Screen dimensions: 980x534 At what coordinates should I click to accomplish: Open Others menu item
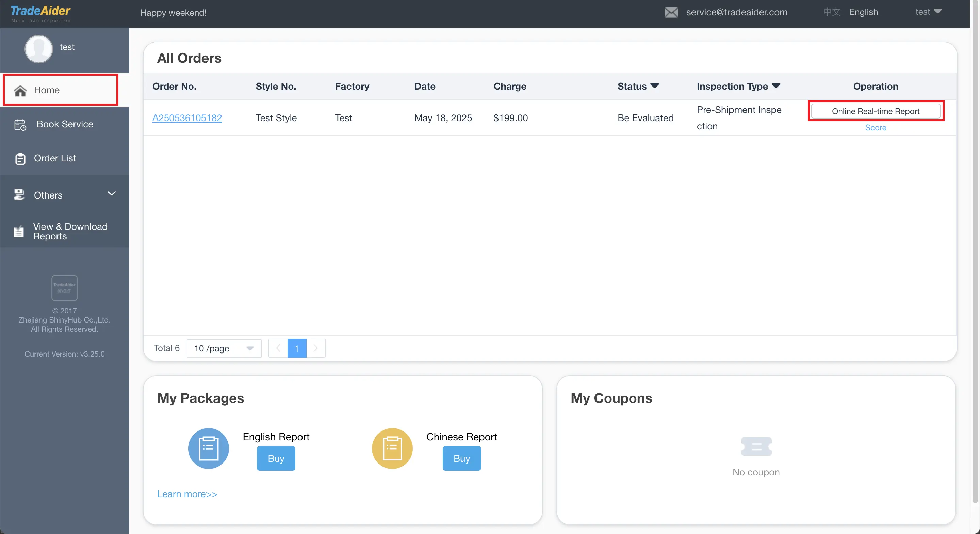click(x=65, y=195)
